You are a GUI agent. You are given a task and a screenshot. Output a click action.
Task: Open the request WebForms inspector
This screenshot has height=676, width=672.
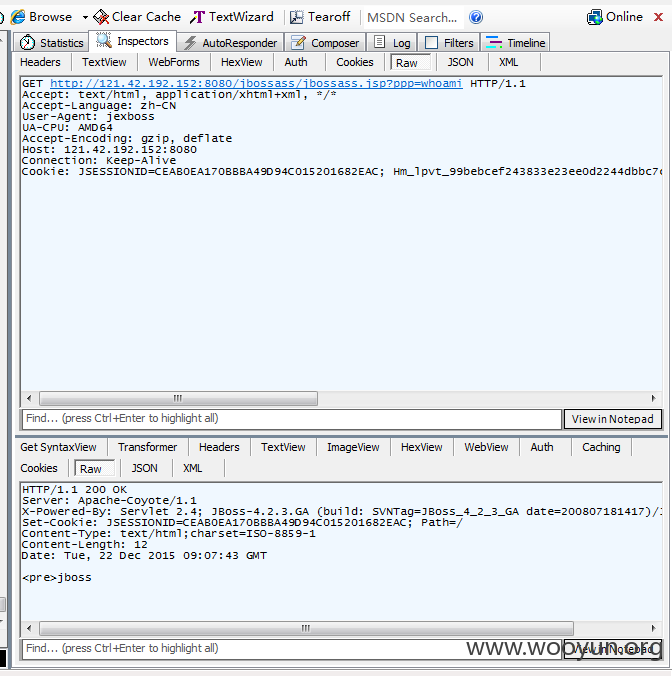pos(174,63)
